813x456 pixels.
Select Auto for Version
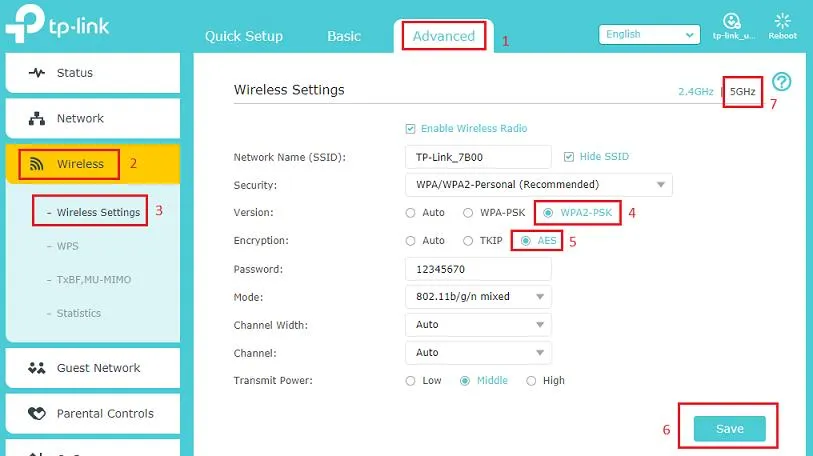411,213
